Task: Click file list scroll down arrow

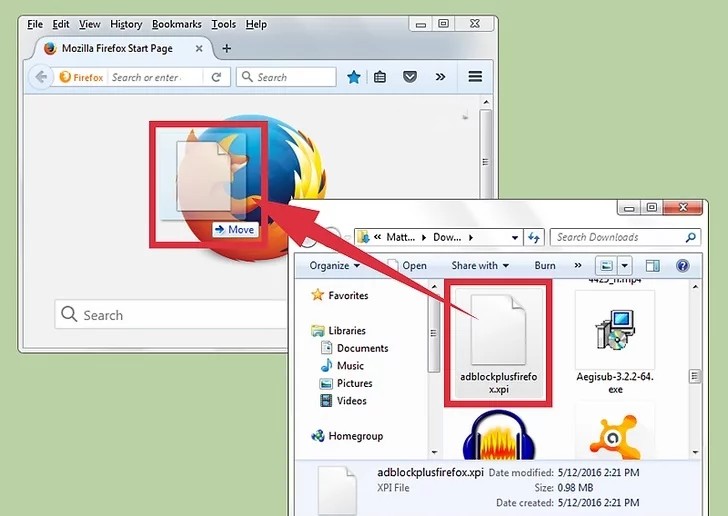Action: tap(695, 452)
